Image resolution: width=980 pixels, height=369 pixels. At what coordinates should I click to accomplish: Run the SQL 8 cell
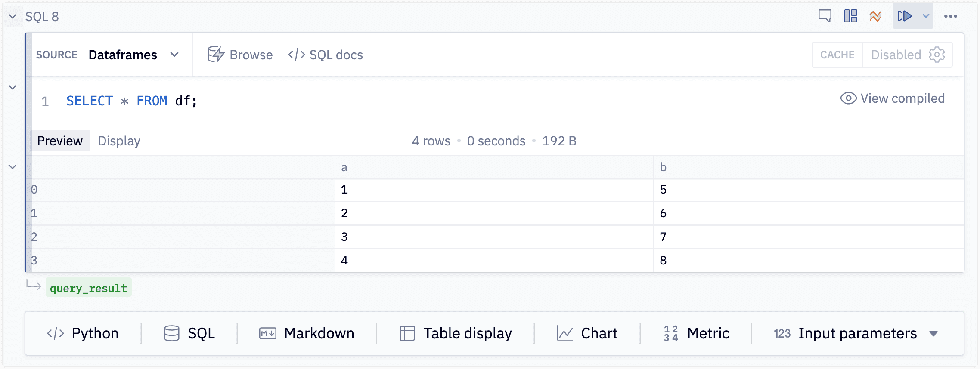click(905, 16)
